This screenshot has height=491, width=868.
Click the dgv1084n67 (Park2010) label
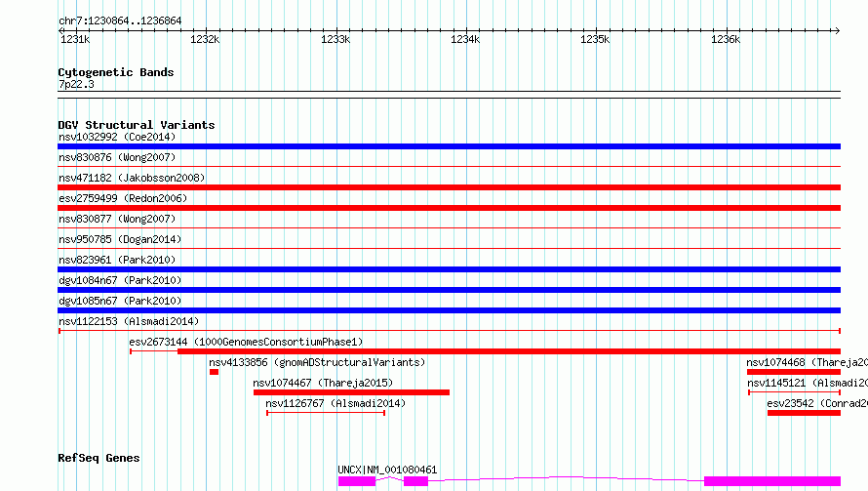[x=120, y=280]
